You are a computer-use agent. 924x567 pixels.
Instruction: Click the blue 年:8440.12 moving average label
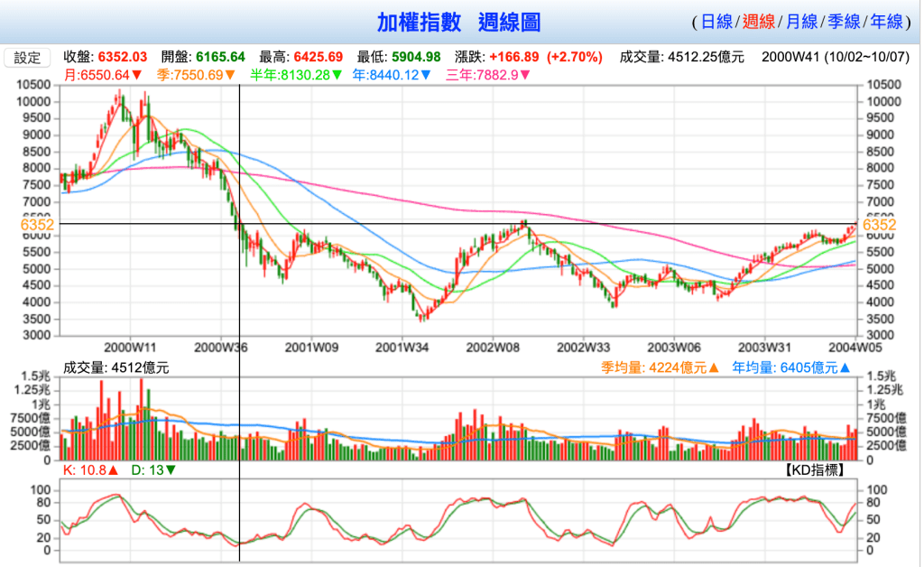coord(393,75)
